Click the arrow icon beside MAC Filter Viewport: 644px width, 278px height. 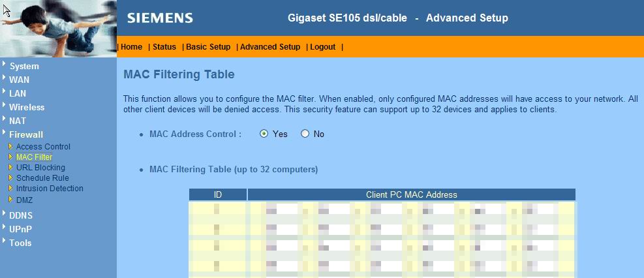point(10,157)
